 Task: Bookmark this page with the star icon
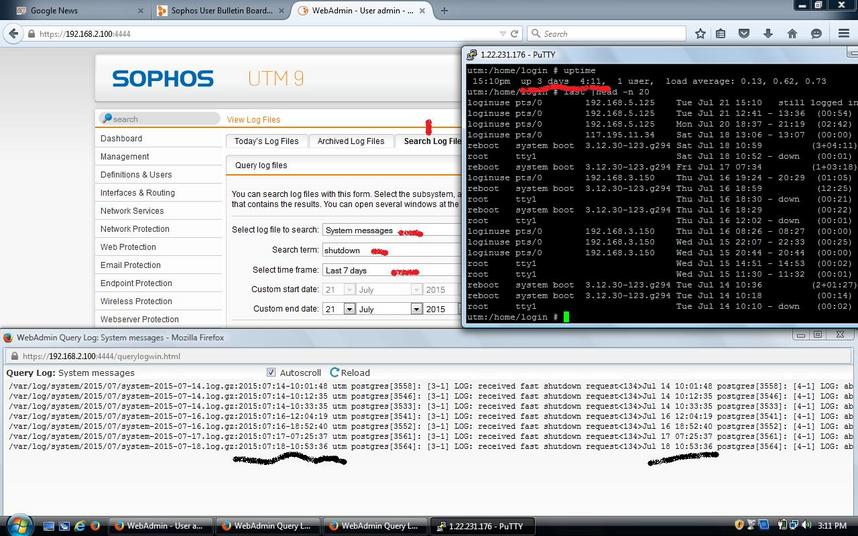tap(700, 34)
